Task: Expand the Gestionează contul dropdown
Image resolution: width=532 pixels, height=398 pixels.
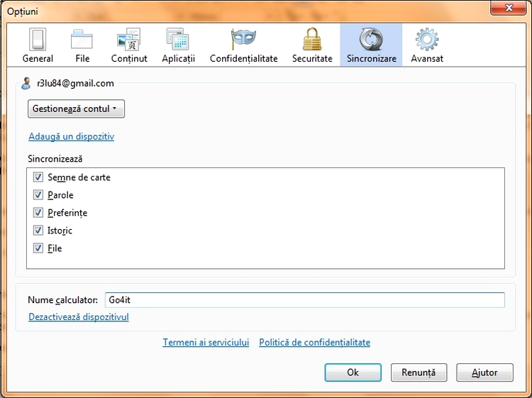Action: 77,109
